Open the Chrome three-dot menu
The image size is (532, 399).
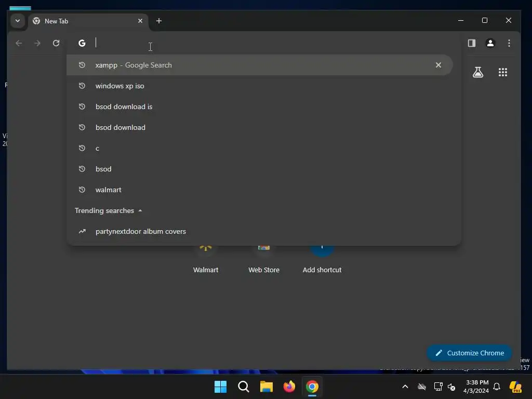[509, 43]
